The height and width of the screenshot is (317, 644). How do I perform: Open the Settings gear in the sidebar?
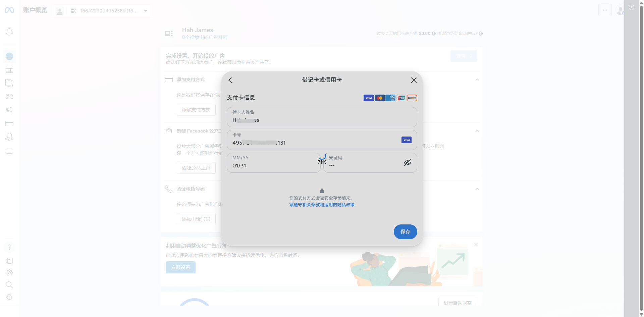click(9, 273)
